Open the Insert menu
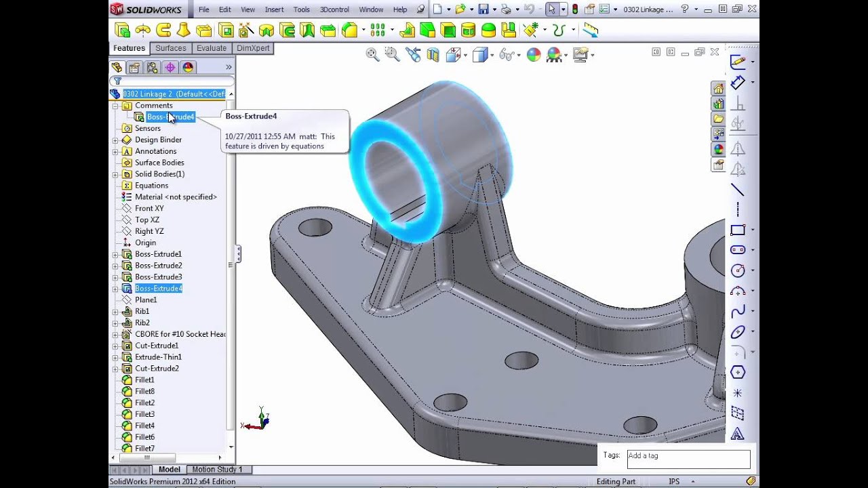Image resolution: width=868 pixels, height=488 pixels. click(275, 9)
